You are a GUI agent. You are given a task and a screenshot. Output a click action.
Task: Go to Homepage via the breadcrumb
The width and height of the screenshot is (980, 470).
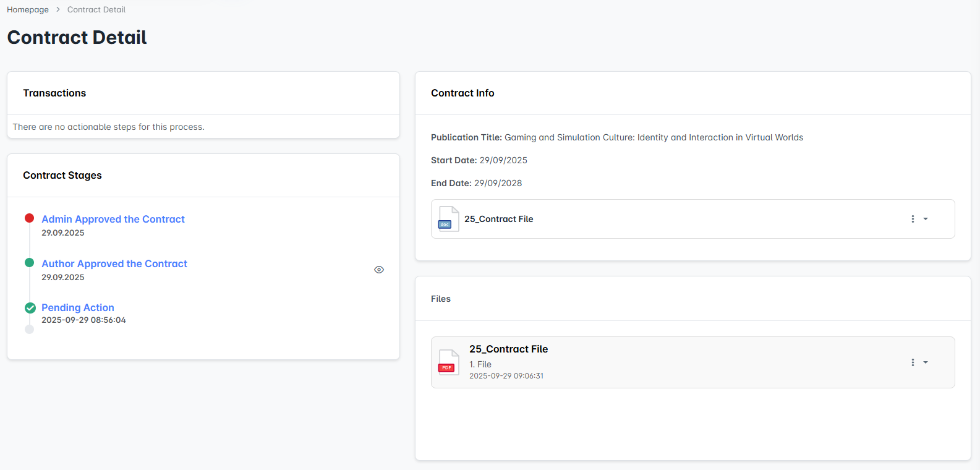[x=28, y=10]
